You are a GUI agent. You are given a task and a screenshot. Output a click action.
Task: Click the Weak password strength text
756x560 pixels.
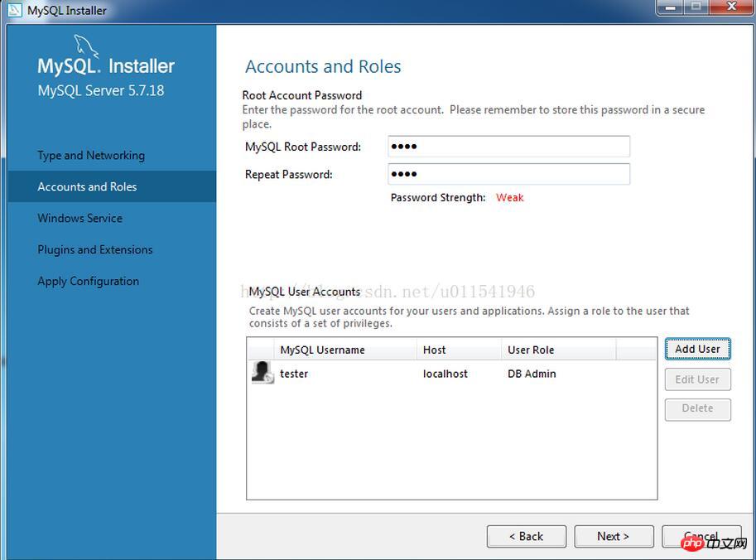[x=509, y=197]
